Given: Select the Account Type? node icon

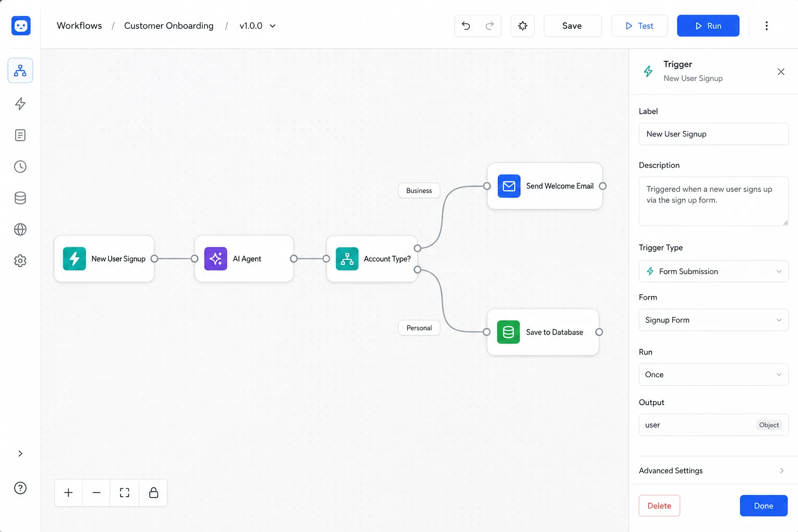Looking at the screenshot, I should click(x=347, y=259).
